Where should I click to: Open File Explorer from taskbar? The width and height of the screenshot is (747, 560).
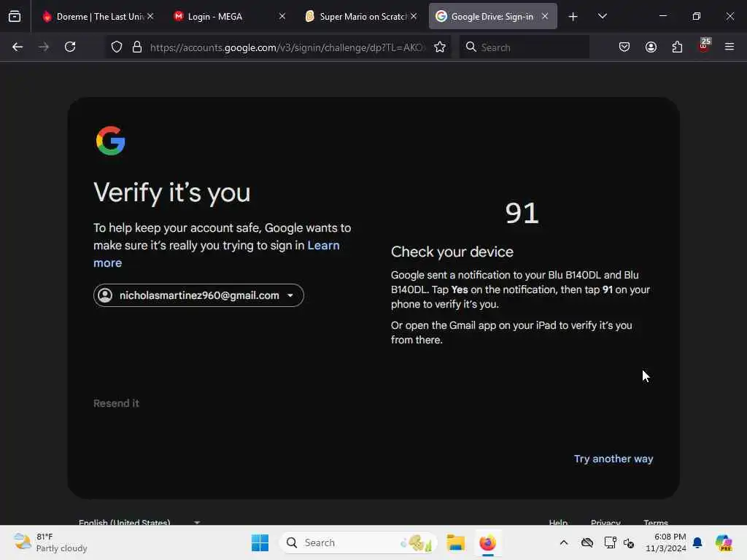click(x=455, y=542)
